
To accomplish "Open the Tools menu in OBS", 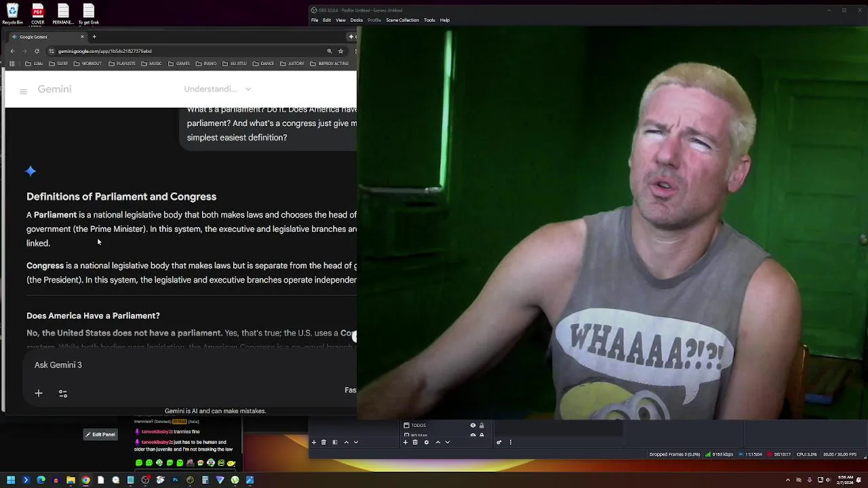I will tap(429, 20).
